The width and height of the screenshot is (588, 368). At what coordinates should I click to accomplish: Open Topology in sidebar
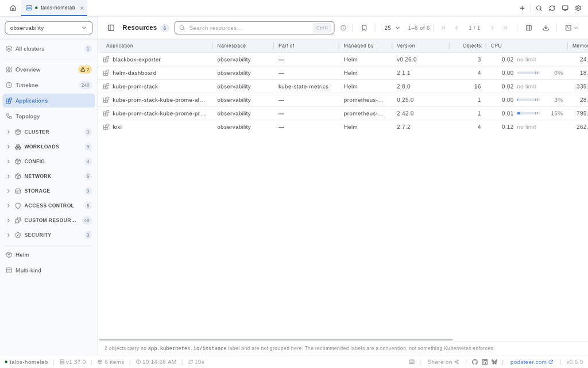coord(49,116)
